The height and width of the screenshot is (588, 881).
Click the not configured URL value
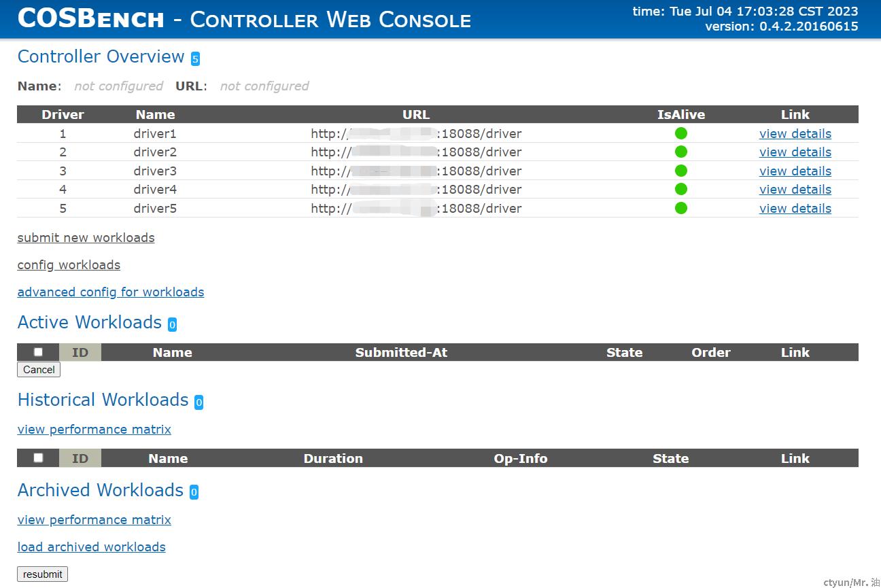pos(264,86)
